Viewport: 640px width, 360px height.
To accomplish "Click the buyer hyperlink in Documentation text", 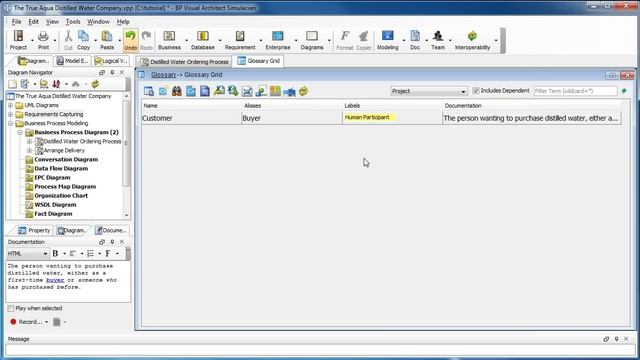I will click(55, 280).
